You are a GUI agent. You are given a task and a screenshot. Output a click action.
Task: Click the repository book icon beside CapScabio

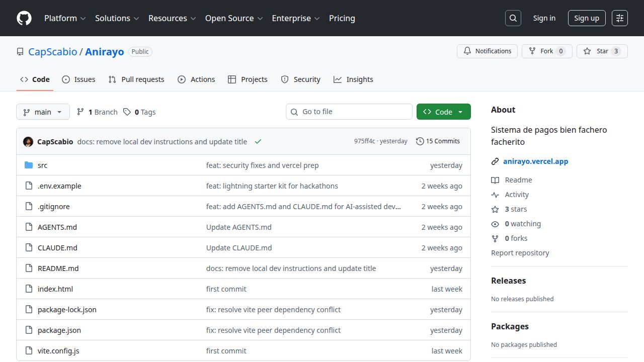point(20,51)
